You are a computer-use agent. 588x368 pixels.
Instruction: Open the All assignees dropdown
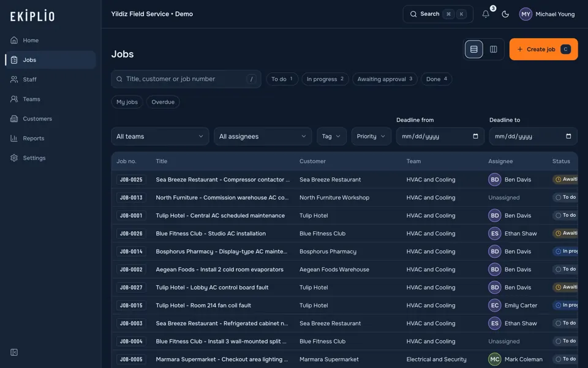tap(263, 136)
